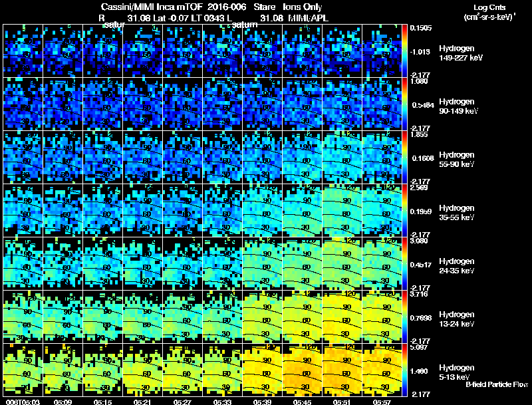Viewport: 532px width, 405px height.
Task: Click the 'Ions Only' title text
Action: [x=303, y=7]
